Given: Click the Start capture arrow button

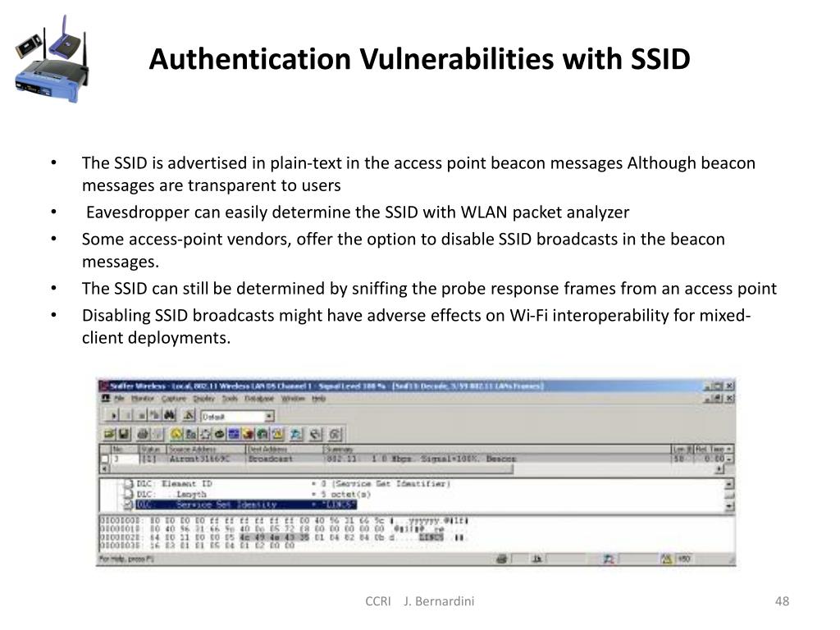Looking at the screenshot, I should point(113,416).
